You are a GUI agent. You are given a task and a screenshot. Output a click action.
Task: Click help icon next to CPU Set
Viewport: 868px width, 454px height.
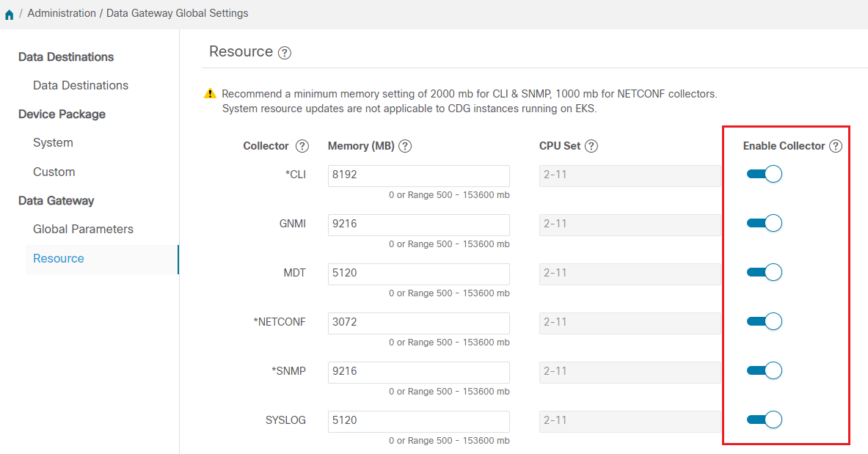(x=591, y=146)
